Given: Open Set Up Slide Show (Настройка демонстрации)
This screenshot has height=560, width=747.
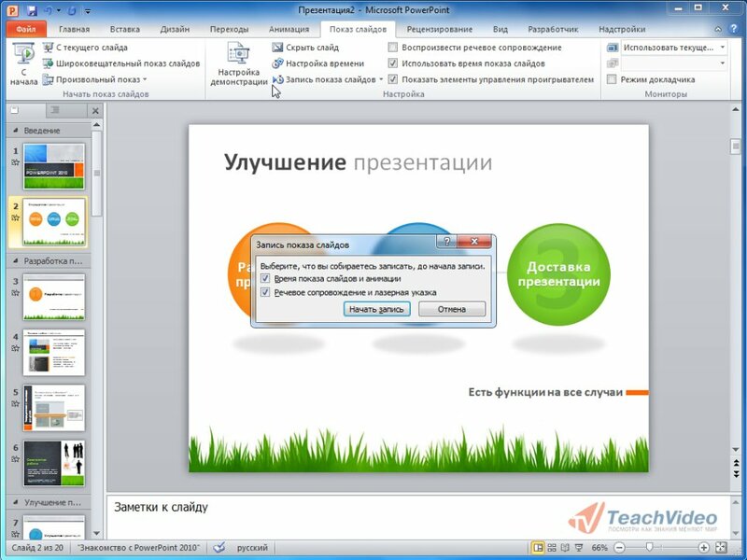Looking at the screenshot, I should [239, 63].
